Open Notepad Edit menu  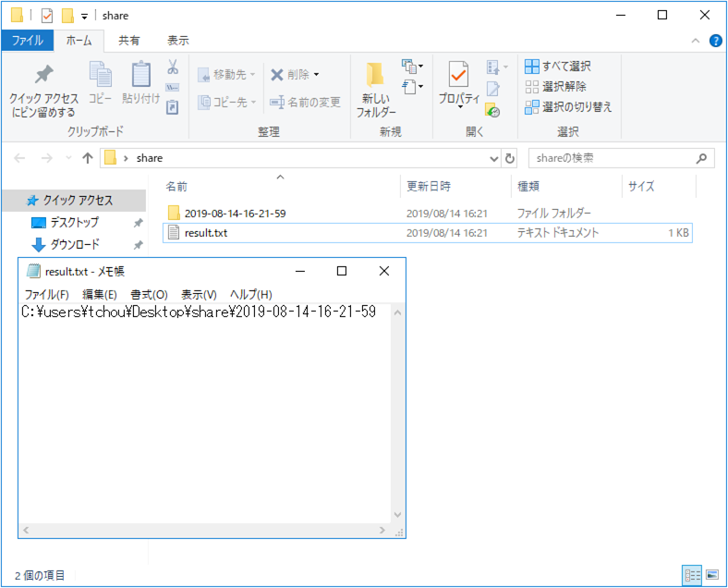point(100,295)
